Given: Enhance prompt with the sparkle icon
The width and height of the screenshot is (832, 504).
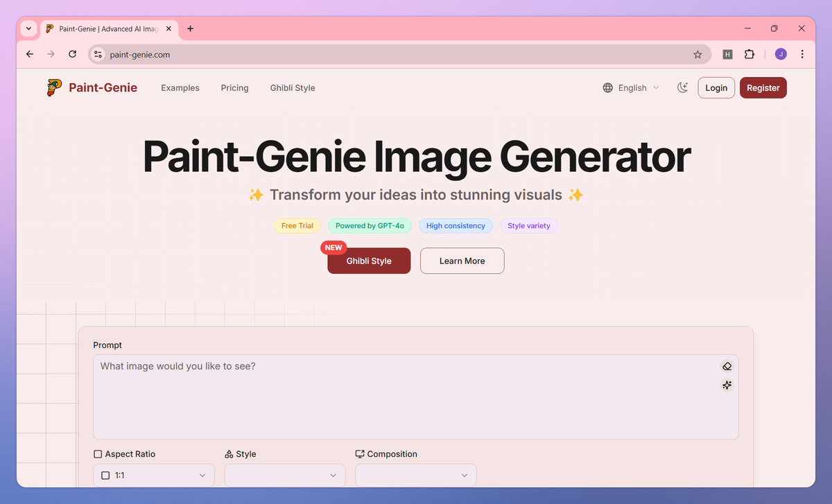Looking at the screenshot, I should point(727,385).
